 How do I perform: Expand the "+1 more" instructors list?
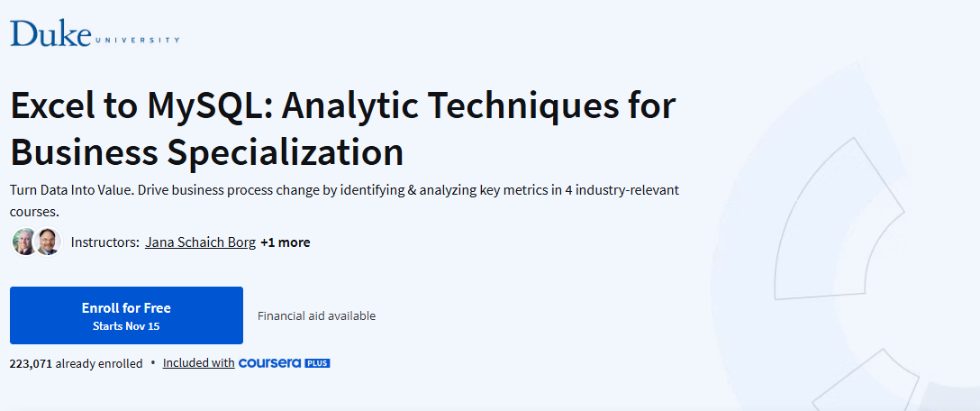[x=285, y=242]
